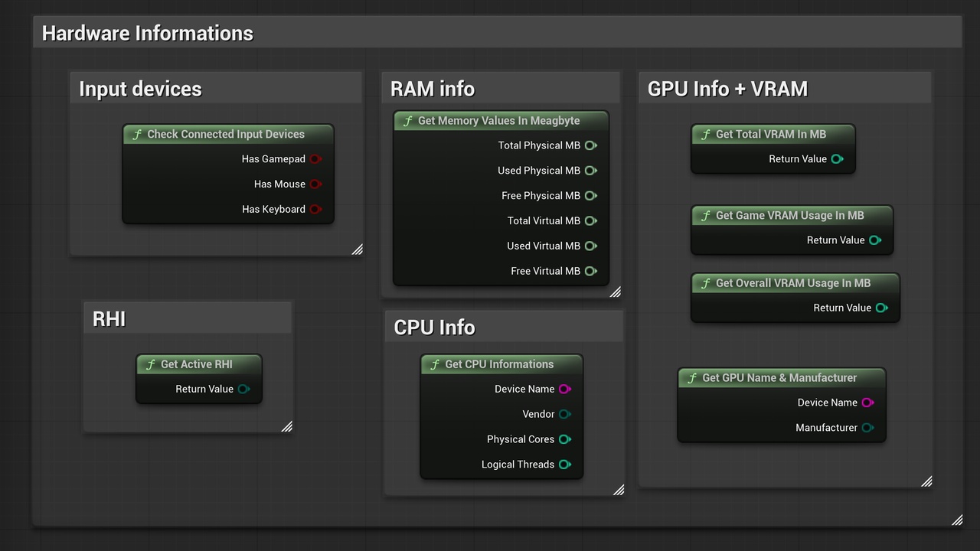This screenshot has width=980, height=551.
Task: Select the RAM info comment header
Action: [x=501, y=89]
